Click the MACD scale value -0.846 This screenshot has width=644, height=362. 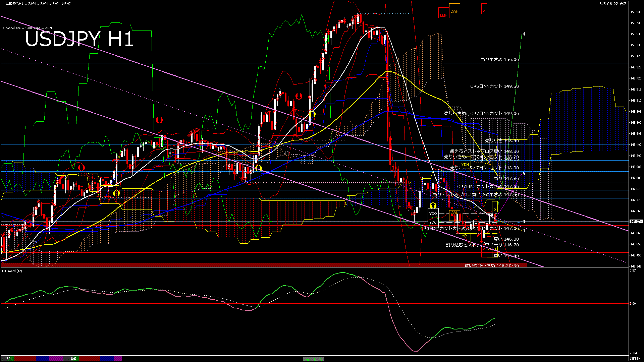tap(634, 353)
